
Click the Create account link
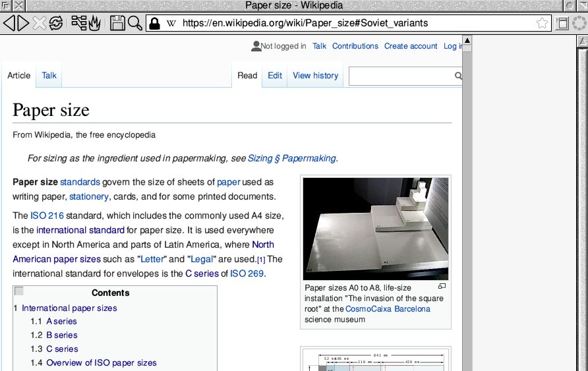[x=411, y=46]
